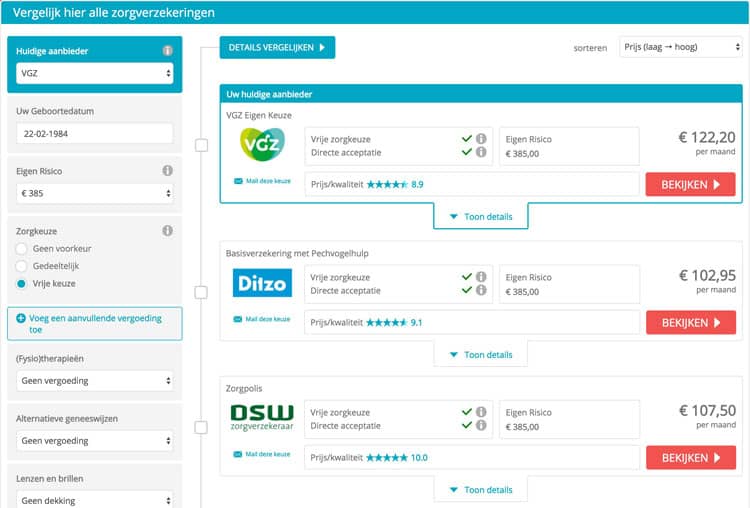This screenshot has height=508, width=750.
Task: Expand Toon details under Ditzo card
Action: [481, 355]
